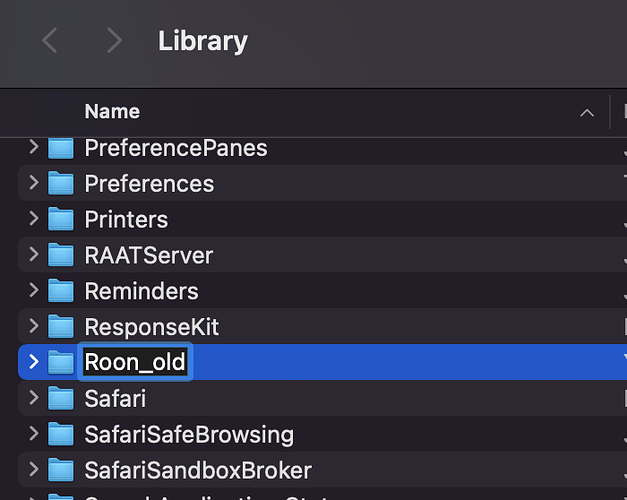Click the back navigation arrow

pyautogui.click(x=50, y=41)
